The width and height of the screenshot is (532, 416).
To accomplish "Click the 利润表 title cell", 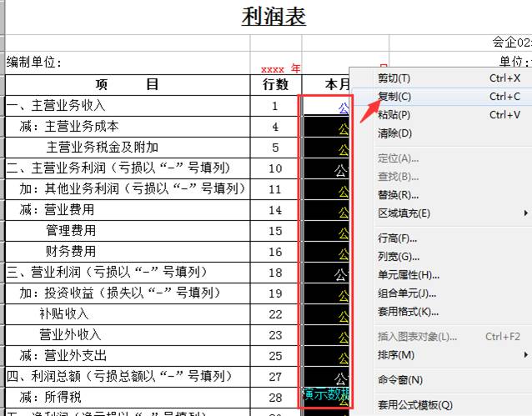I will (274, 17).
